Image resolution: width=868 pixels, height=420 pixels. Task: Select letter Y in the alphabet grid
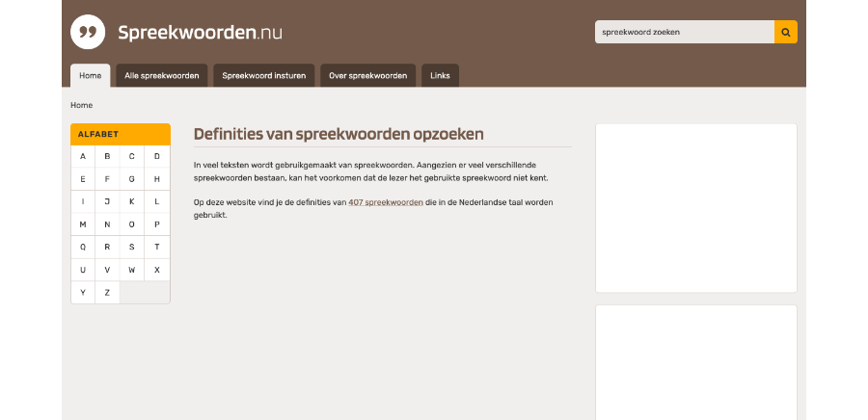coord(83,292)
